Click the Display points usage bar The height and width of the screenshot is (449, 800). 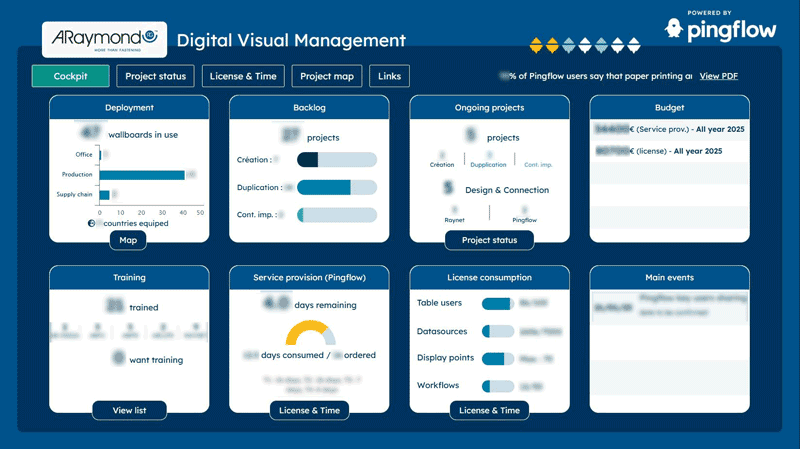coord(498,359)
